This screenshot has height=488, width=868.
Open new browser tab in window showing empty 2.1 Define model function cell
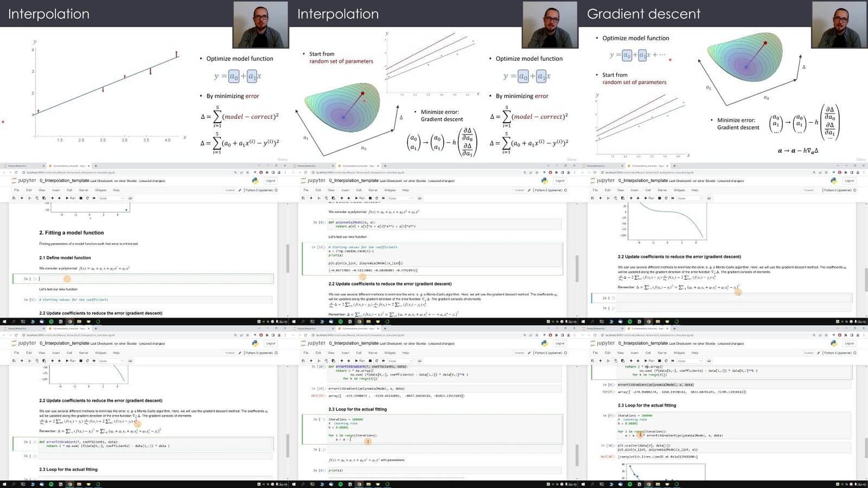click(96, 166)
